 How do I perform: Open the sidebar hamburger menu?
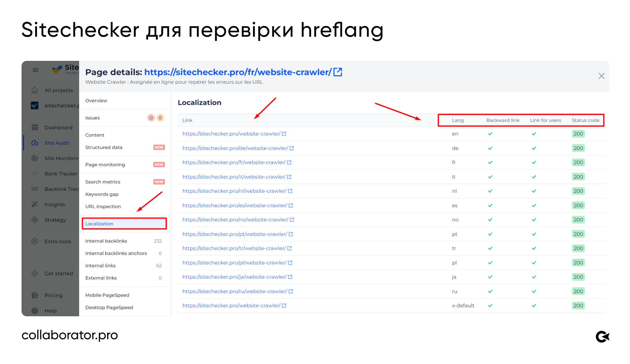coord(35,69)
